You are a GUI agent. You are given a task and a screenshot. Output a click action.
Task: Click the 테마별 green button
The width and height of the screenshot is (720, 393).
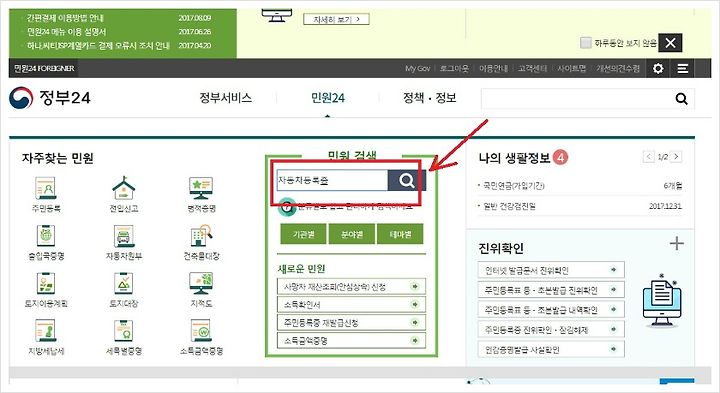point(400,234)
